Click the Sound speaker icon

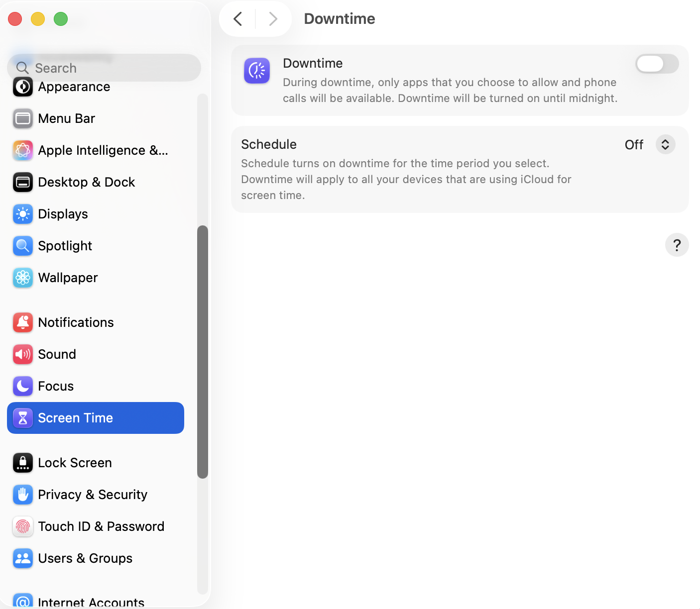(x=23, y=354)
